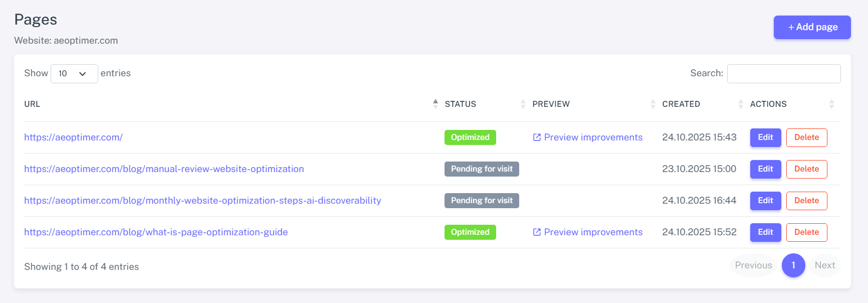The width and height of the screenshot is (868, 303).
Task: Edit the what-is-page-optimization-guide page
Action: [765, 232]
